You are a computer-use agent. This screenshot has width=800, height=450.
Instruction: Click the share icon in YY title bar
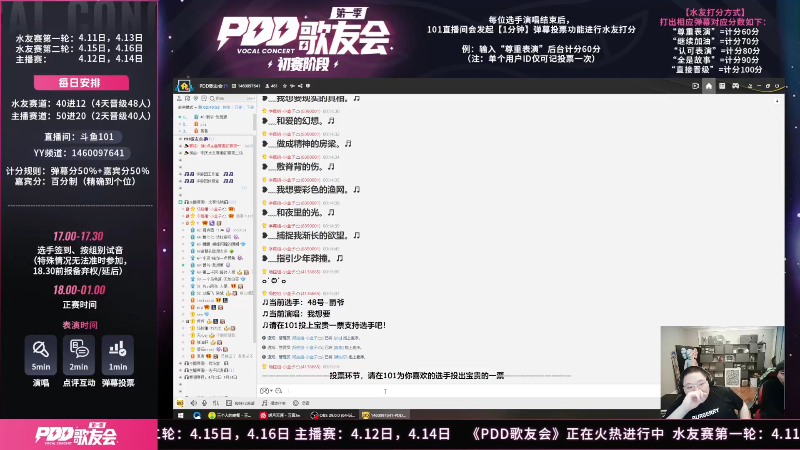tap(300, 86)
